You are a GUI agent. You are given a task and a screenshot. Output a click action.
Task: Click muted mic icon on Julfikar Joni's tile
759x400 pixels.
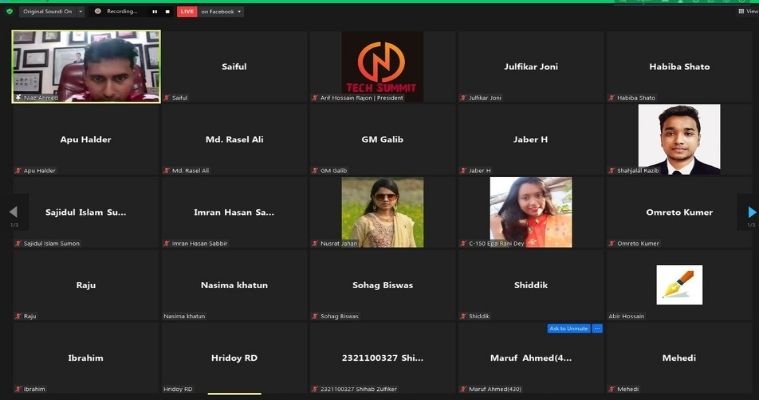click(463, 98)
